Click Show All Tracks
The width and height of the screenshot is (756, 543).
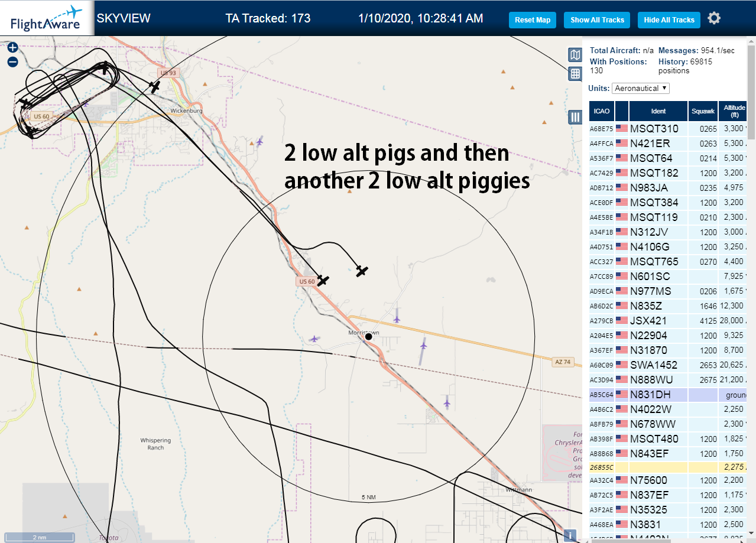point(597,19)
